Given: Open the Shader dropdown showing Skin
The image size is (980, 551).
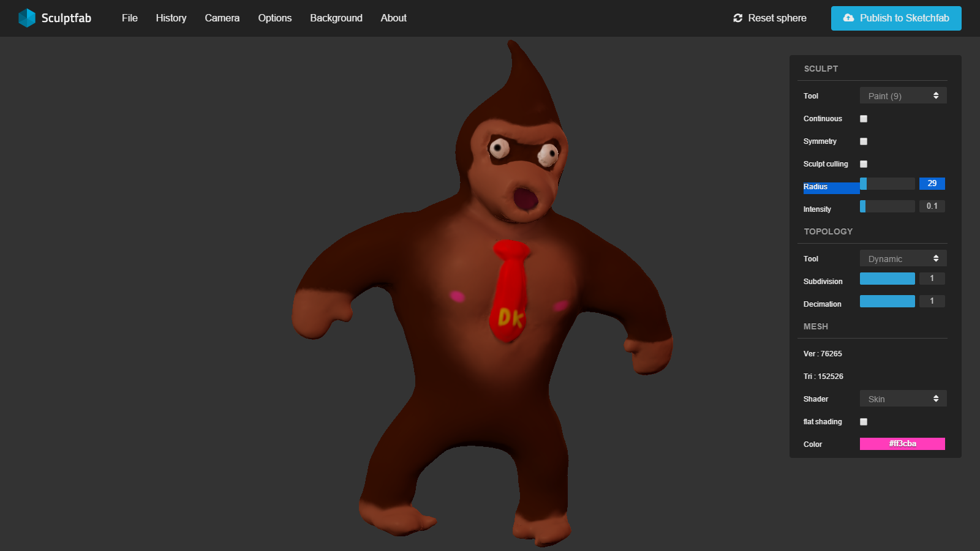Looking at the screenshot, I should [903, 399].
